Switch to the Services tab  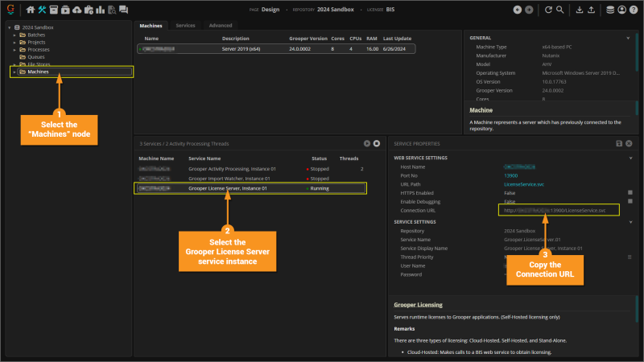[185, 26]
